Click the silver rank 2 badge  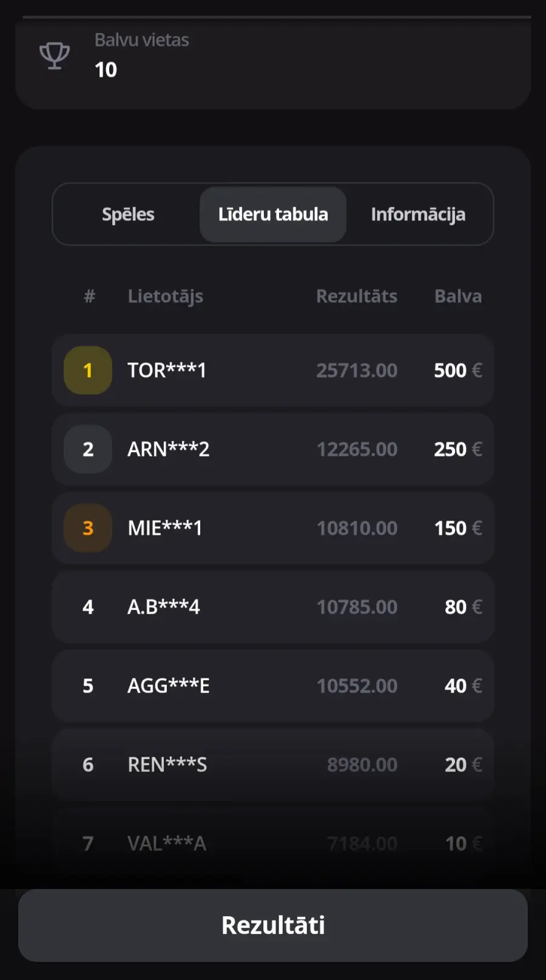pos(88,449)
